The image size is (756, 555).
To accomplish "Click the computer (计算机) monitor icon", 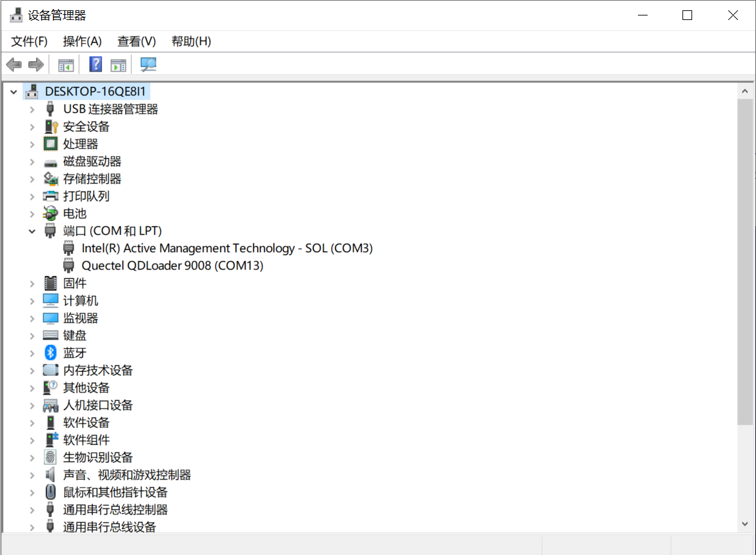I will click(x=50, y=300).
